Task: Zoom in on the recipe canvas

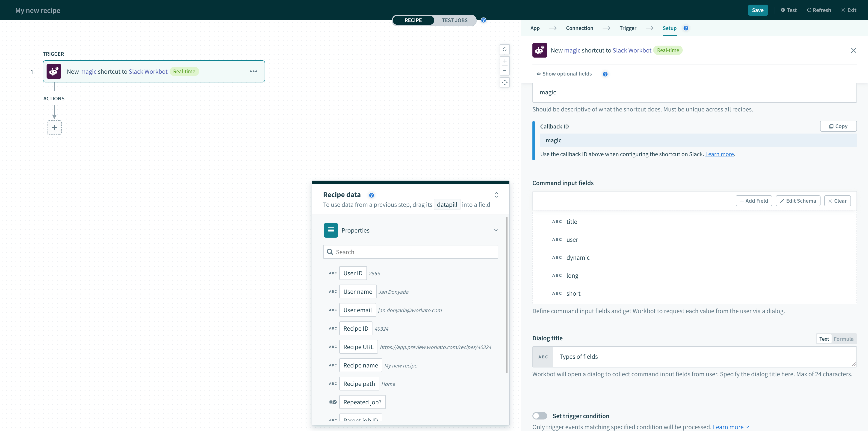Action: tap(505, 61)
